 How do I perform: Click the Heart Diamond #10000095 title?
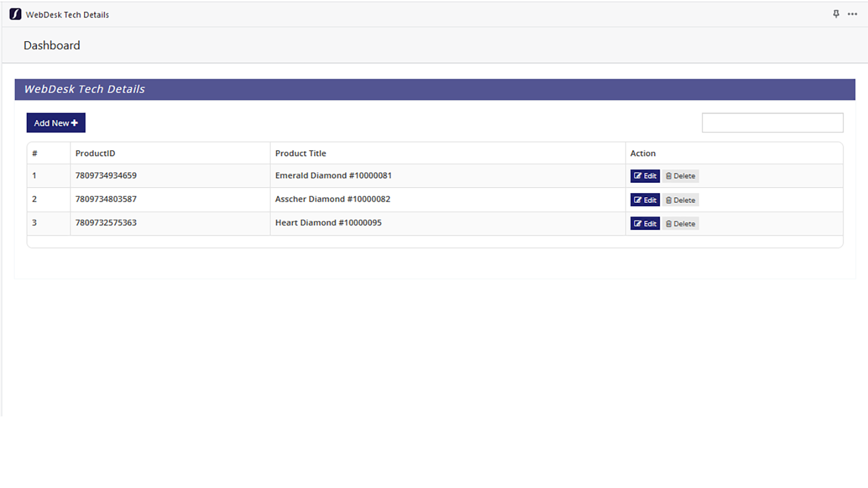[328, 223]
